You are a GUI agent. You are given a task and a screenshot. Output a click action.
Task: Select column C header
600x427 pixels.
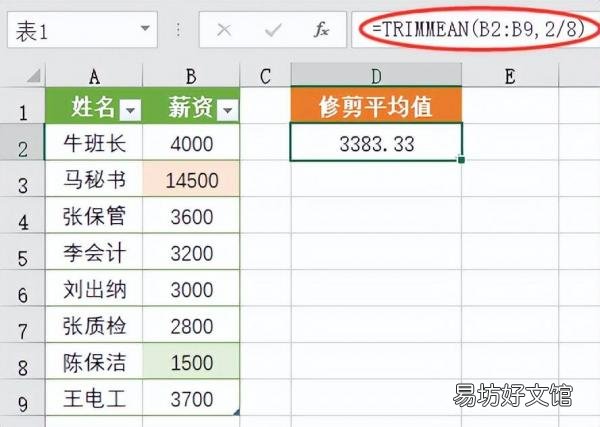coord(266,76)
